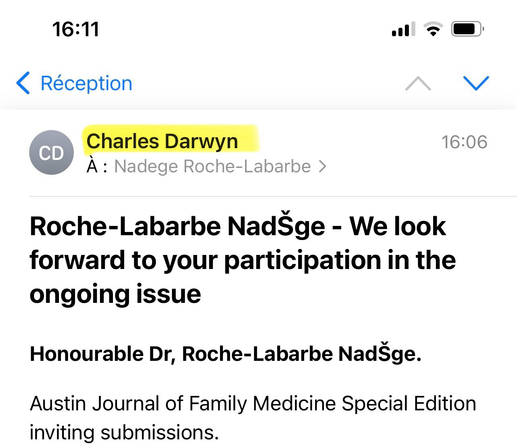Image resolution: width=517 pixels, height=445 pixels.
Task: Go back to Réception inbox
Action: pos(74,83)
